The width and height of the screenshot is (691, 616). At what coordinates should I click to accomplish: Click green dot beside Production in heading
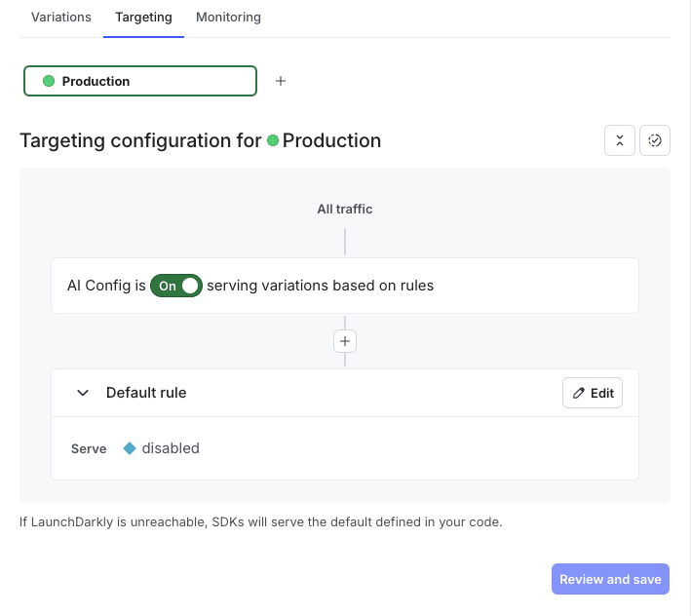273,140
